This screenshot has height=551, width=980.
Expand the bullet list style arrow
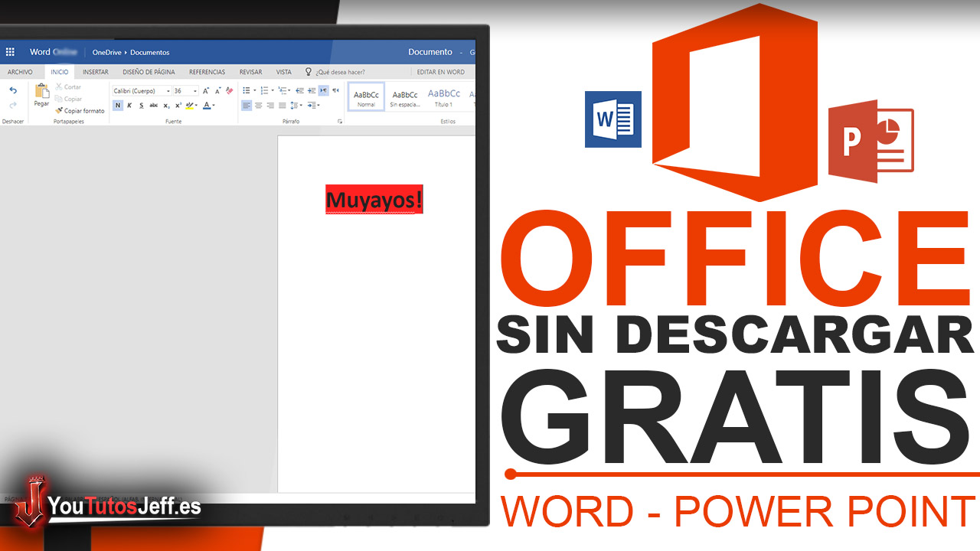pyautogui.click(x=254, y=90)
